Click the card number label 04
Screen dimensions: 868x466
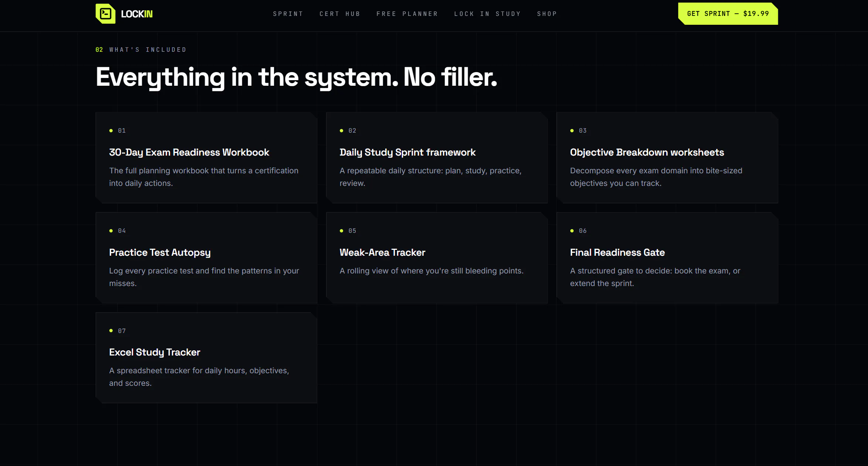(x=122, y=231)
